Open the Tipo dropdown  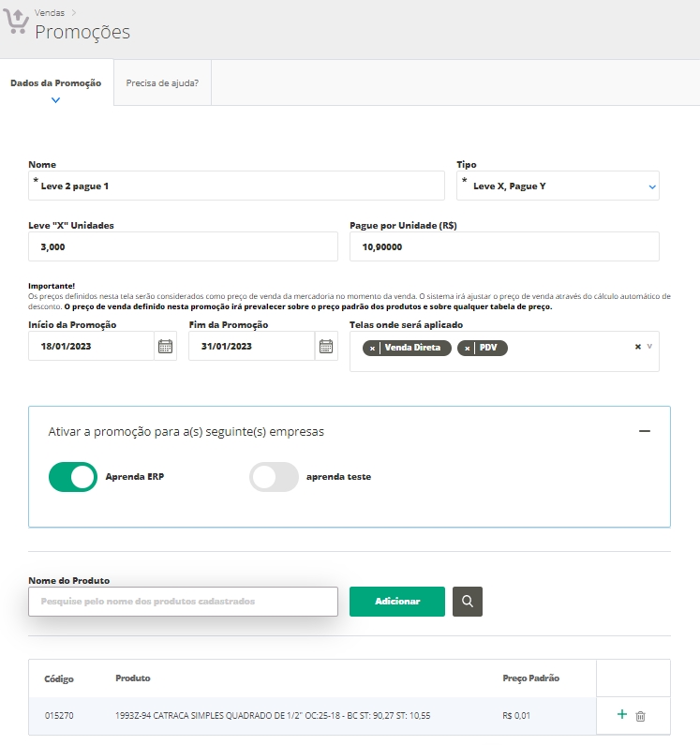point(652,186)
